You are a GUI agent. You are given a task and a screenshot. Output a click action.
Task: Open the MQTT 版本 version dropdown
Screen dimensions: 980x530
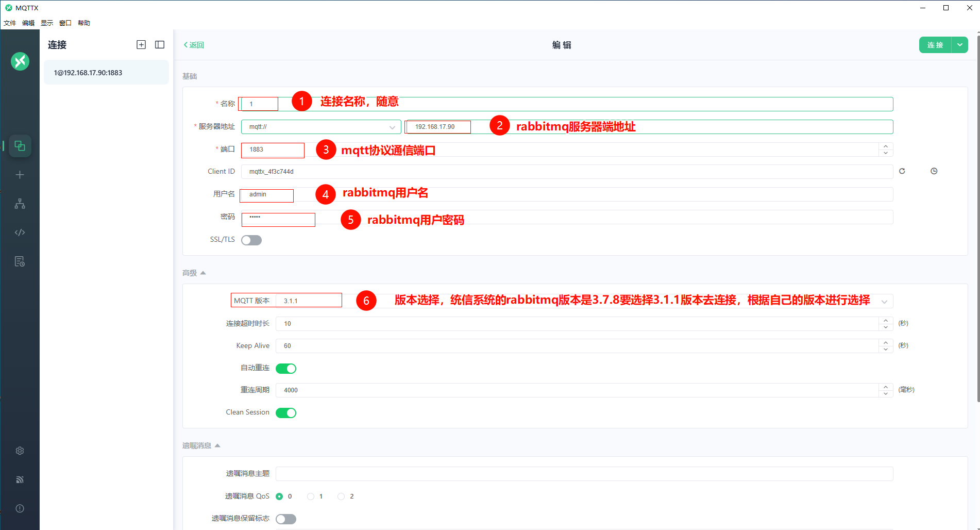click(x=584, y=301)
